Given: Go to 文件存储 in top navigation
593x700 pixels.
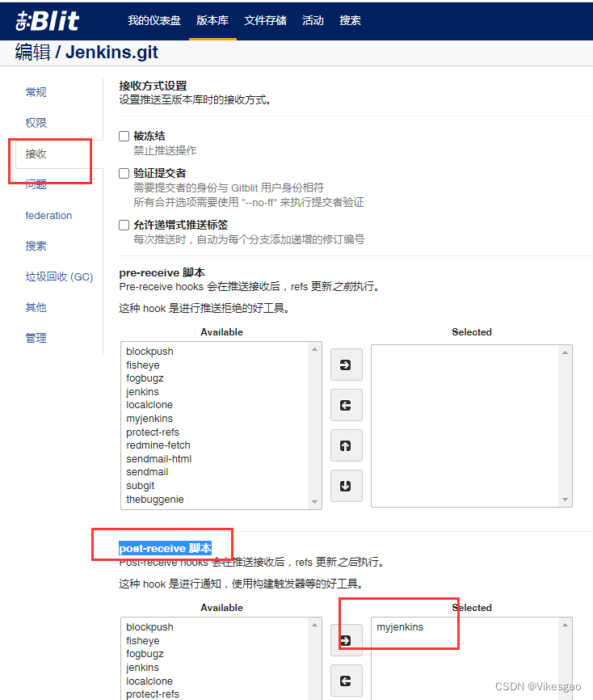Looking at the screenshot, I should [x=265, y=20].
